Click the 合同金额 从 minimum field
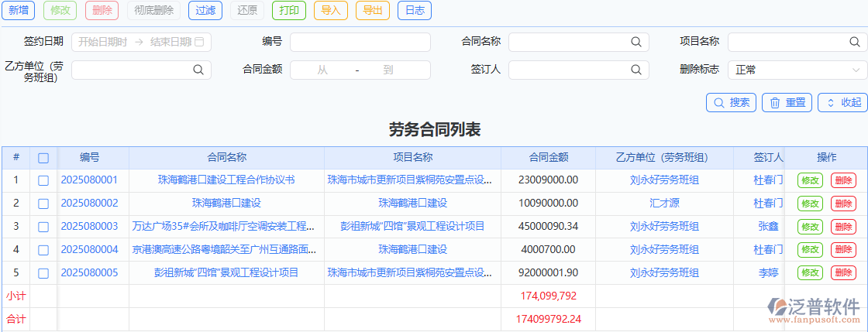 click(322, 70)
